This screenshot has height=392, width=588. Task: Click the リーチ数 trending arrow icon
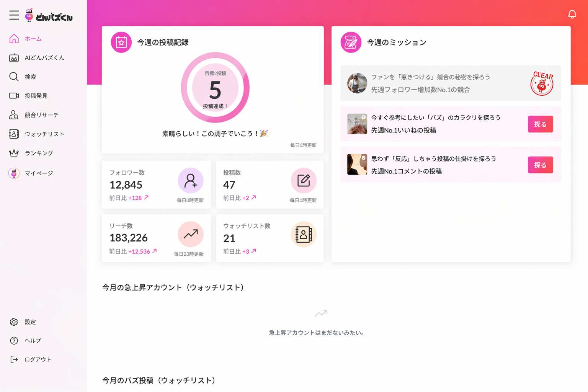tap(191, 234)
